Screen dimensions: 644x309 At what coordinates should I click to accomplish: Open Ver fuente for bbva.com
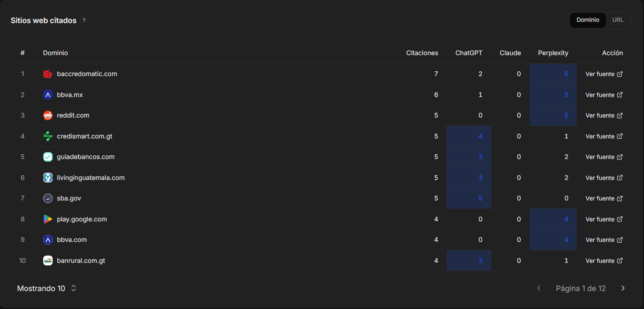[604, 240]
